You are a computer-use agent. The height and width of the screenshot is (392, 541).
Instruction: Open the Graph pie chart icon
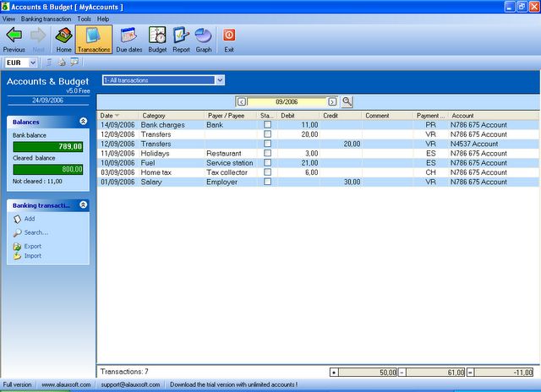[203, 35]
